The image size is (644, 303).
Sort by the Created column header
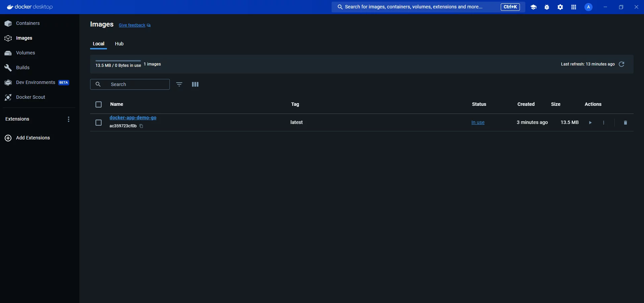(x=526, y=104)
